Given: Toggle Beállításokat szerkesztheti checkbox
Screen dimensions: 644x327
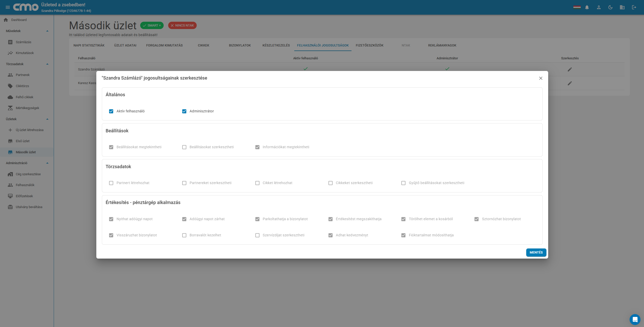Looking at the screenshot, I should coord(184,147).
